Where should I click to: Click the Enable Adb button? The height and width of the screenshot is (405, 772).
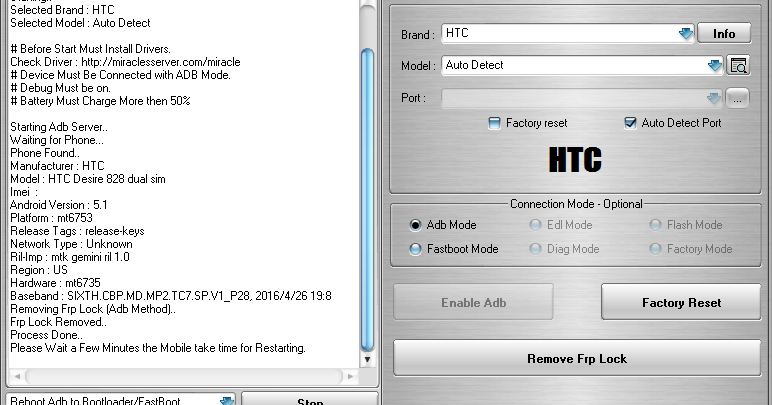point(473,302)
